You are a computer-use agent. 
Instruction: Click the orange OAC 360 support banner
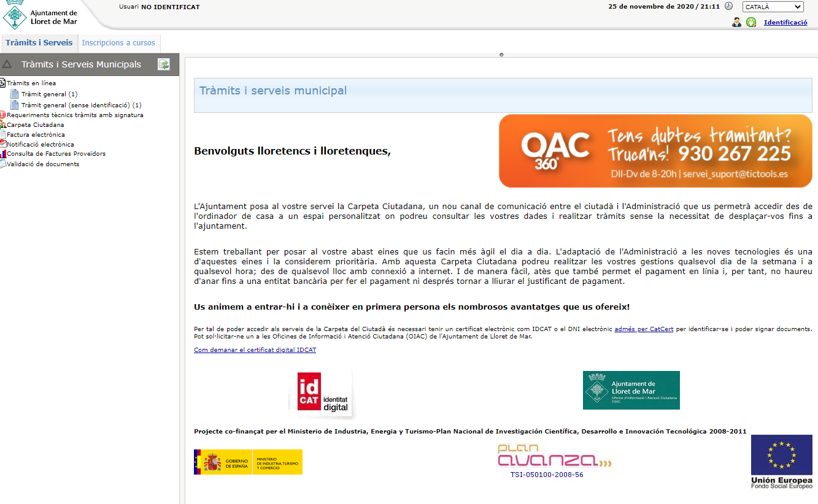[655, 151]
